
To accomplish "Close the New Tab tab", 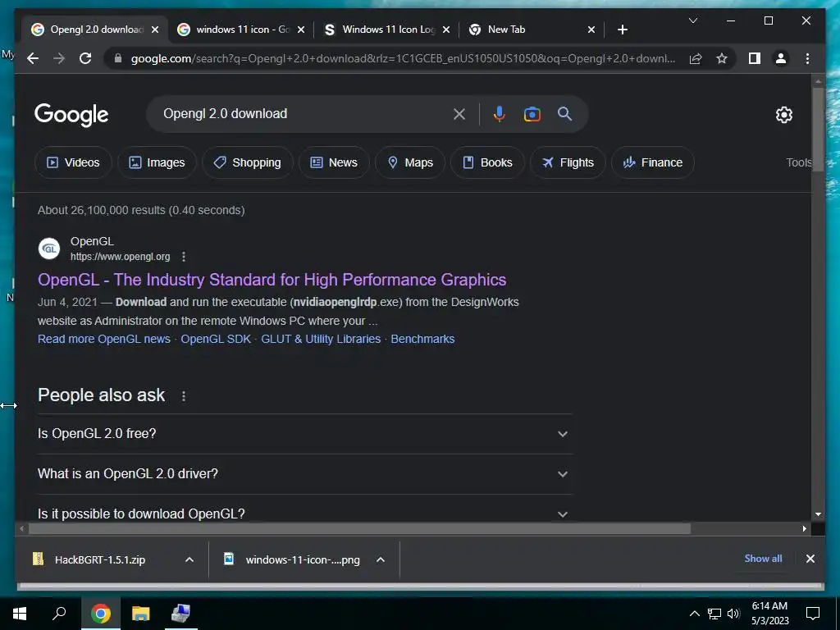I will (591, 30).
